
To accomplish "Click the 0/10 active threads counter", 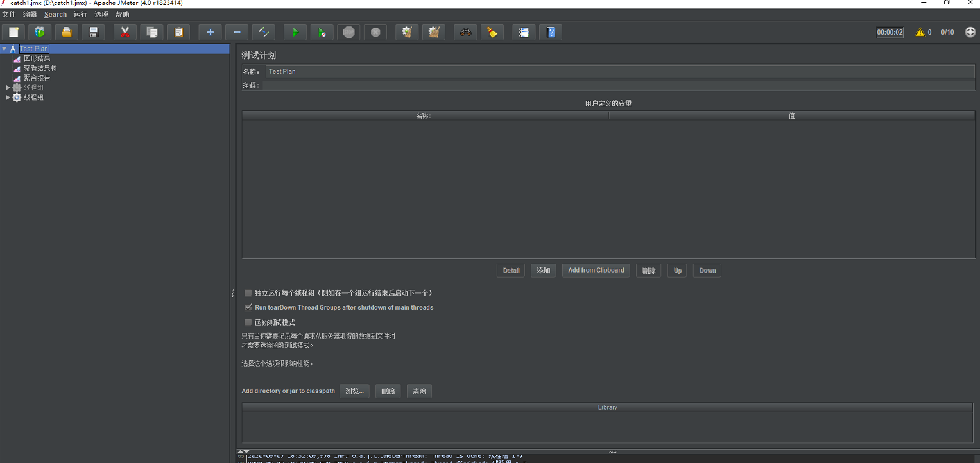I will (x=947, y=32).
